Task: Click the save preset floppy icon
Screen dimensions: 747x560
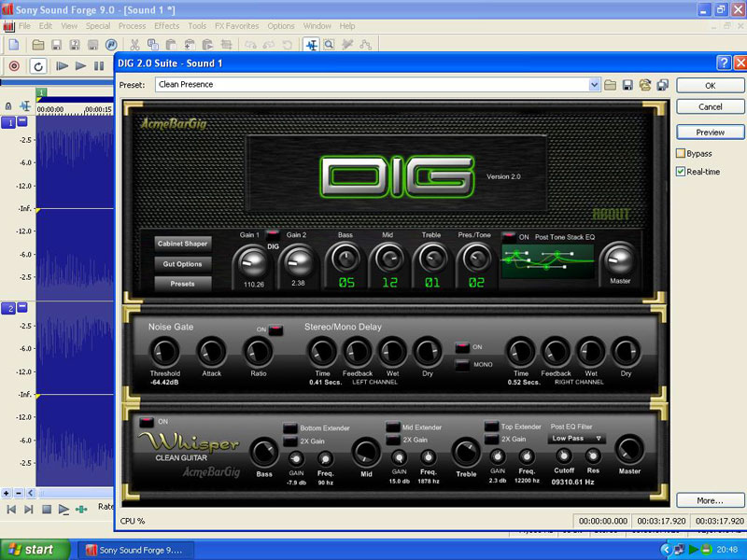Action: pyautogui.click(x=627, y=85)
